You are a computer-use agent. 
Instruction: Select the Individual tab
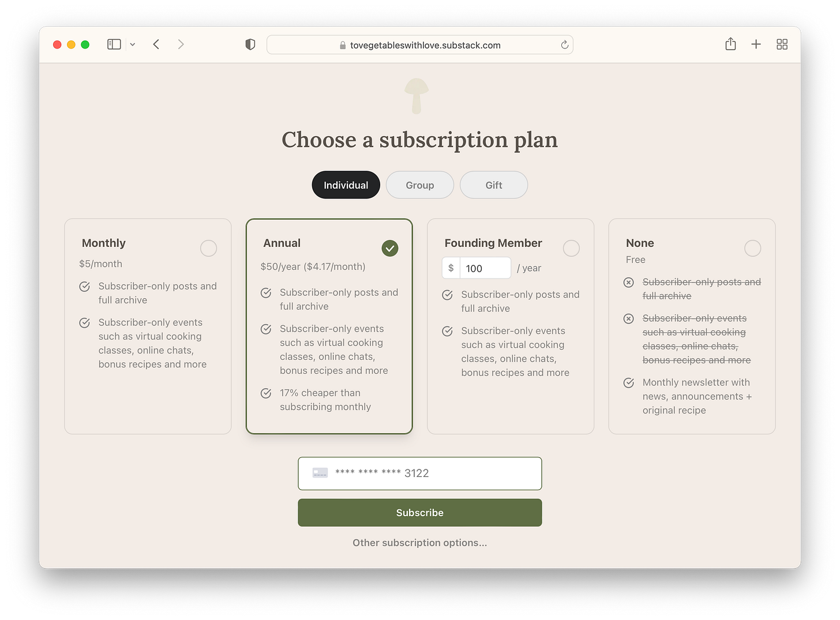click(346, 185)
